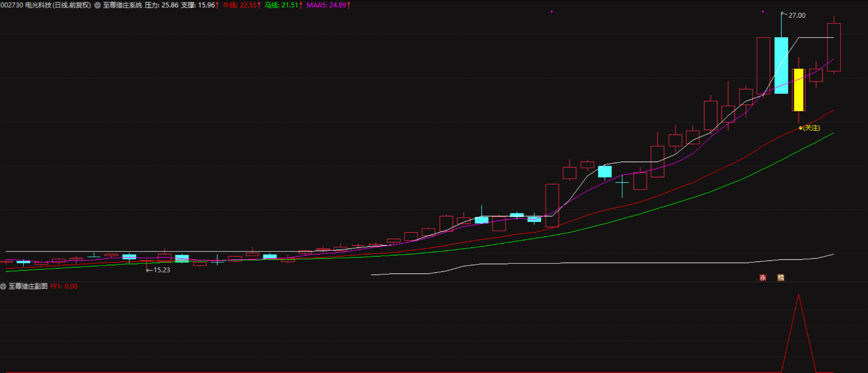Click the red spike peak in sub-chart
This screenshot has width=868, height=373.
(x=799, y=295)
